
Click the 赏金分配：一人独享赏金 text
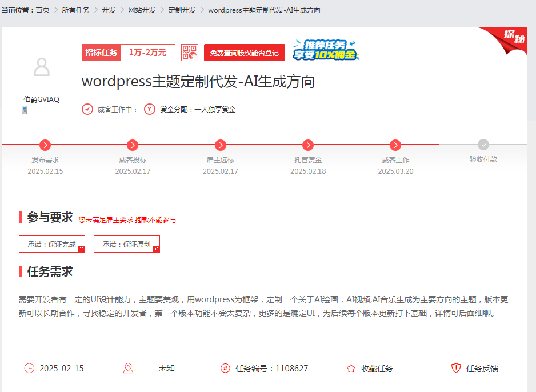pos(198,109)
